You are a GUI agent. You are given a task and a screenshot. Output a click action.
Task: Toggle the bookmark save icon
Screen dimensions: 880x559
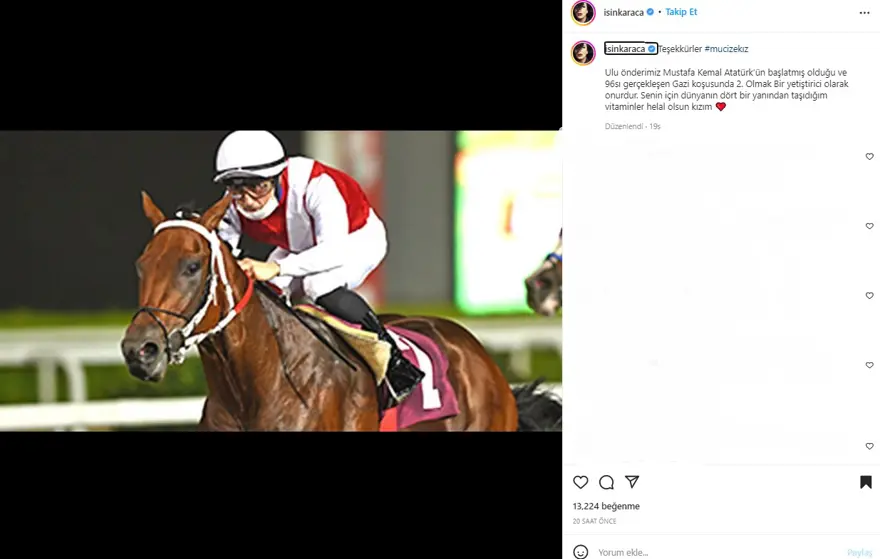point(866,482)
